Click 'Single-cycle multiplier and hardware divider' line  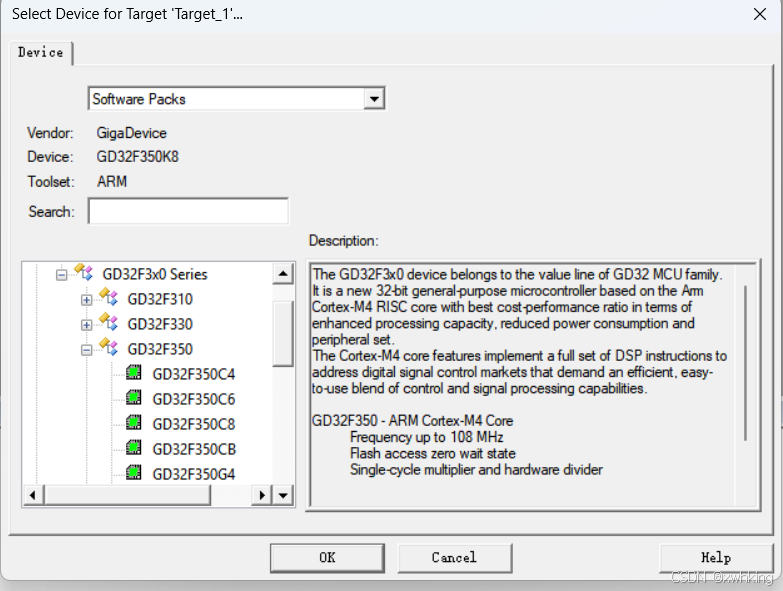[476, 470]
